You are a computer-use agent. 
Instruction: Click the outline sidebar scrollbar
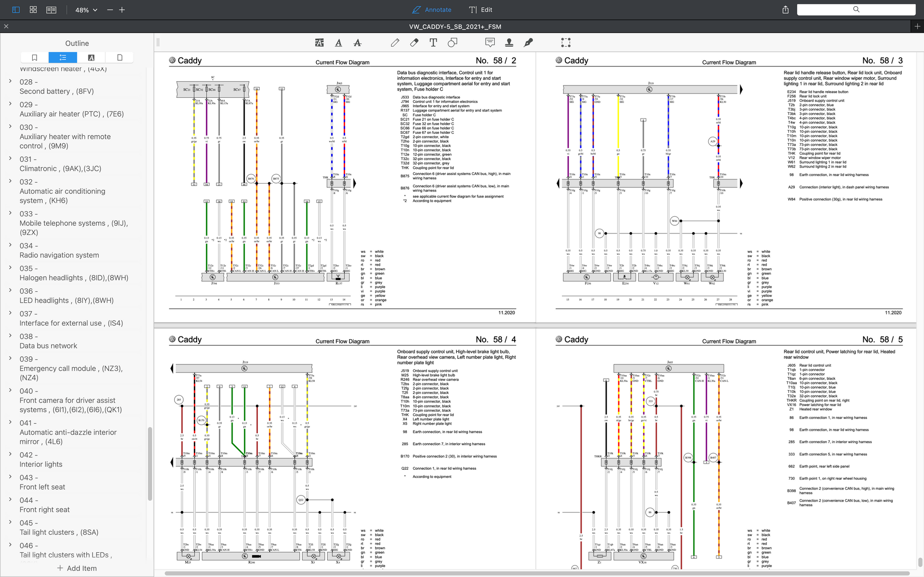[150, 464]
